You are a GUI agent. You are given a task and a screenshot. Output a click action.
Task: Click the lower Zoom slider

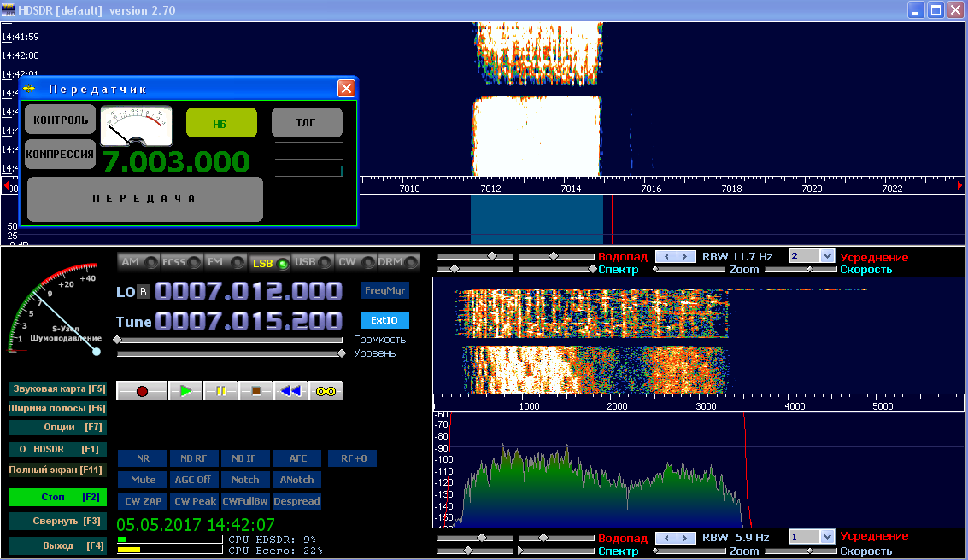click(x=688, y=551)
